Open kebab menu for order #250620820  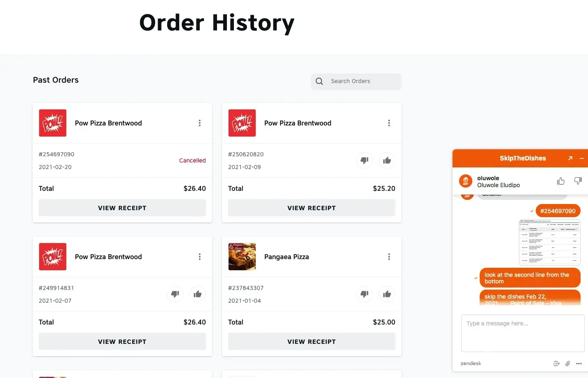coord(389,123)
